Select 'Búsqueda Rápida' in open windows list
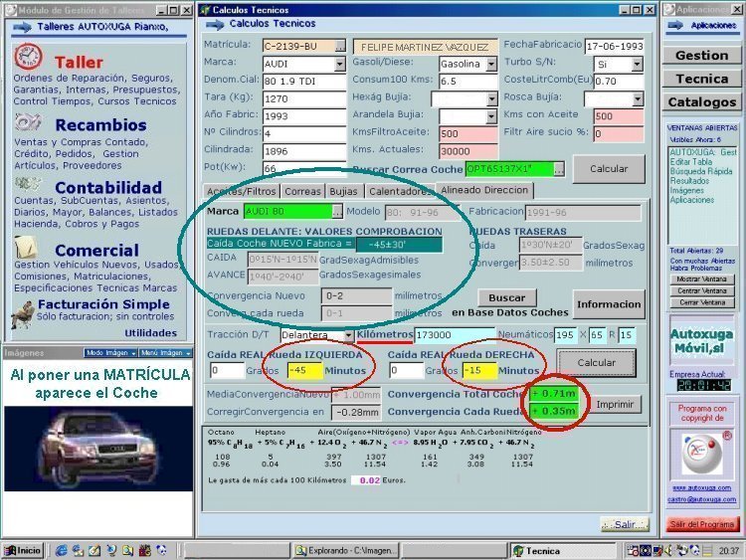Screen dimensions: 746x560 pyautogui.click(x=701, y=171)
